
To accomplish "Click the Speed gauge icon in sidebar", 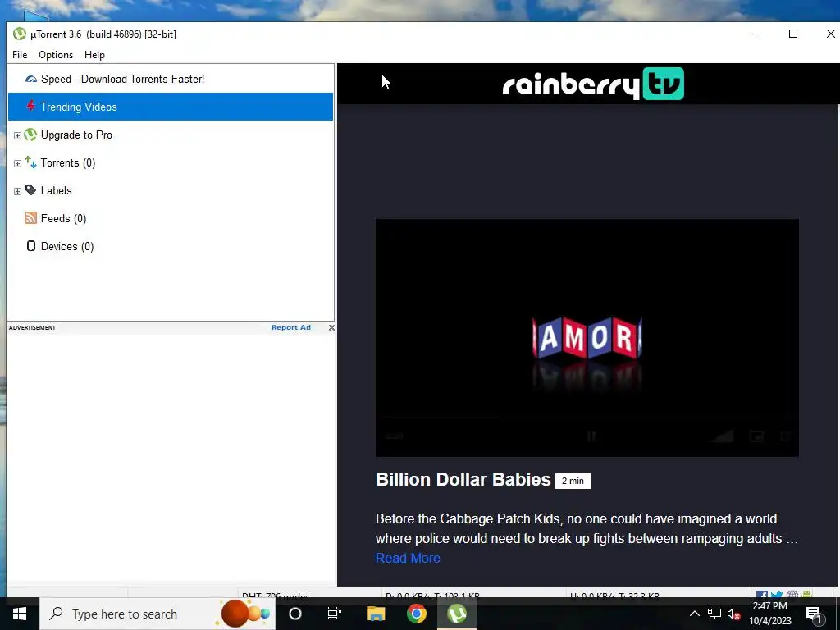I will (31, 80).
